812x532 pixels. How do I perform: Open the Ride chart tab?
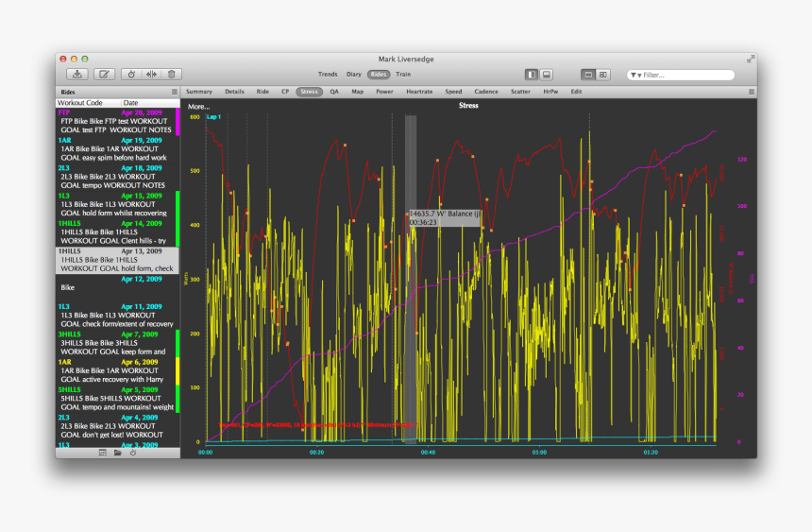coord(262,92)
